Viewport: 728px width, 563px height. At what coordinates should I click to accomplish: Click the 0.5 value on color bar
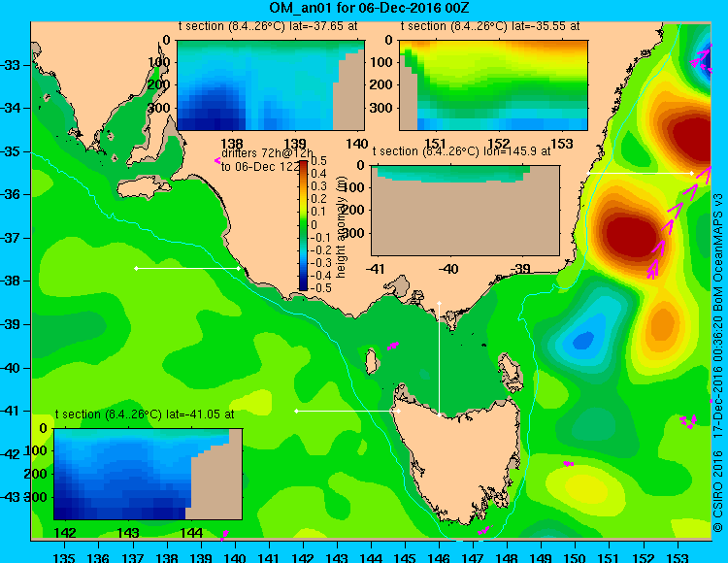(318, 160)
